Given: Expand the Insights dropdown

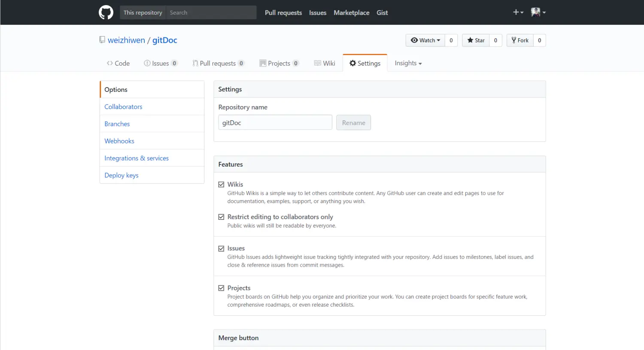Looking at the screenshot, I should tap(408, 63).
